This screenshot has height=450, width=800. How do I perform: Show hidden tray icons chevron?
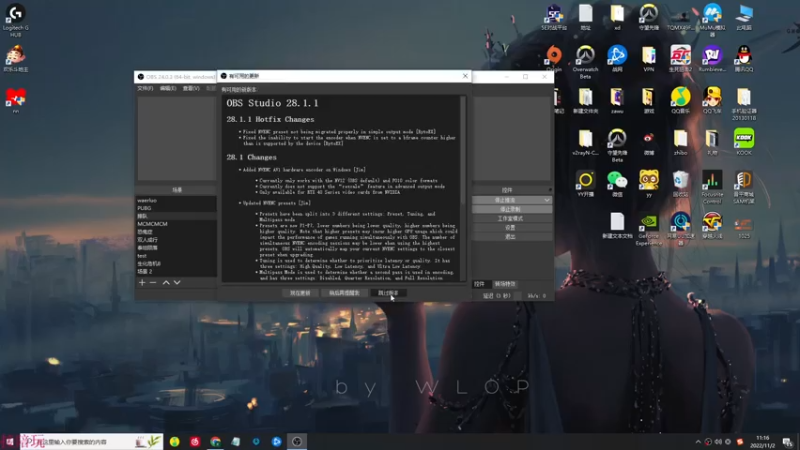click(x=698, y=442)
